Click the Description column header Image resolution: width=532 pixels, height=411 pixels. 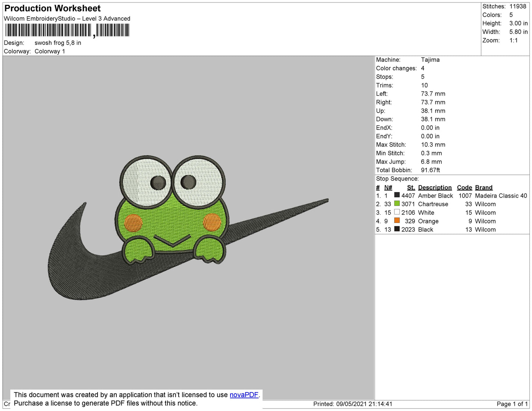[x=434, y=187]
